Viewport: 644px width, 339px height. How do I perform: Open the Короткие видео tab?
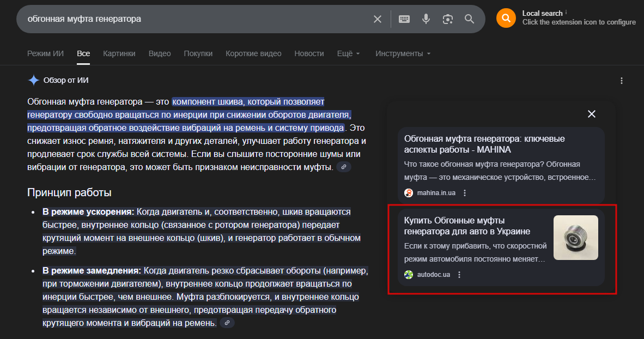pyautogui.click(x=253, y=53)
